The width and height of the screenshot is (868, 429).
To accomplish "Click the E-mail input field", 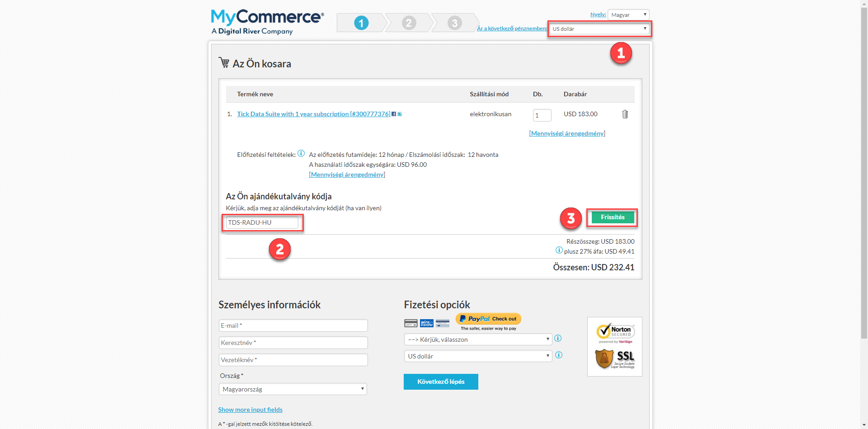I will click(293, 325).
